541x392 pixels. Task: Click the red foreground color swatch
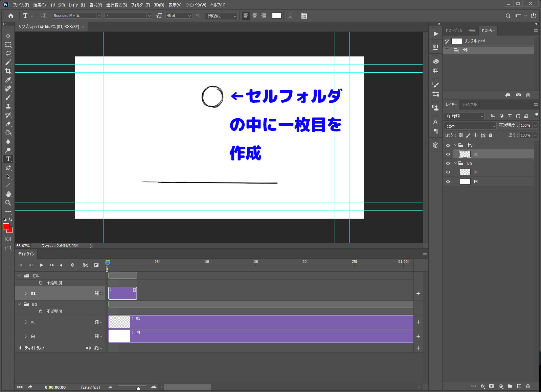(6, 226)
